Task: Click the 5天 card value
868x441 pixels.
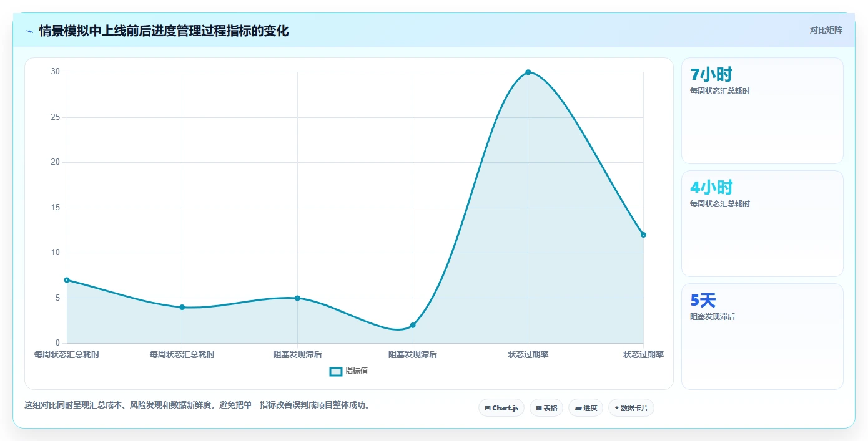Action: (x=703, y=300)
